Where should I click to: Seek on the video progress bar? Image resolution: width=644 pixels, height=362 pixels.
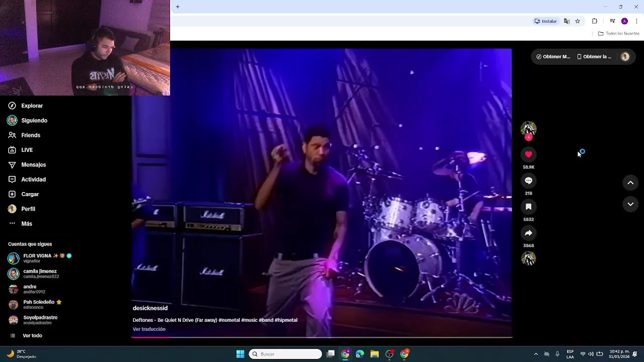(x=321, y=337)
